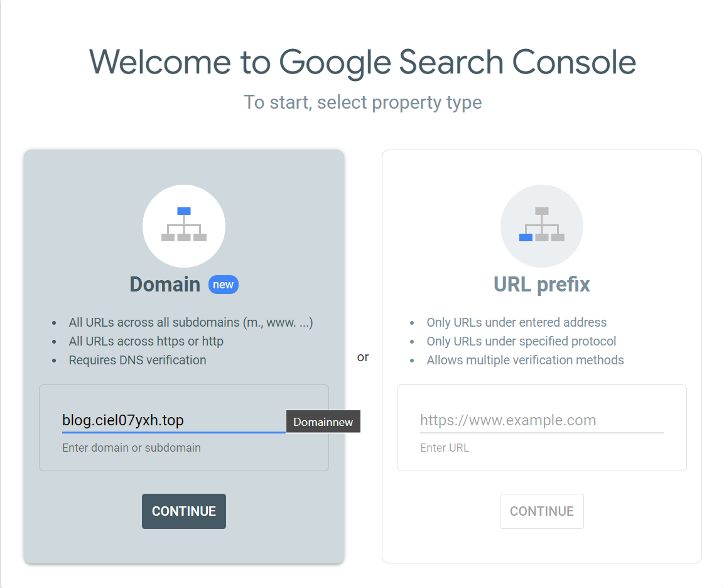Click the https://www.example.com URL input field

pos(541,420)
